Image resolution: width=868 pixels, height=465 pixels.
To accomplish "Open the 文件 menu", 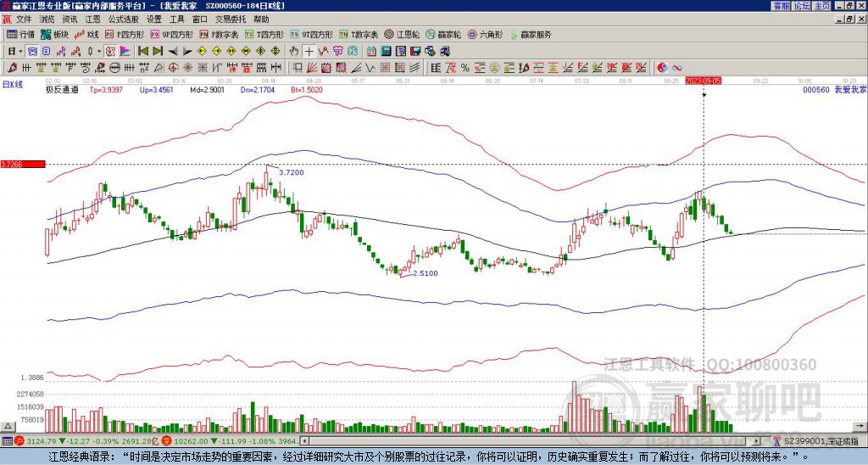I will [x=24, y=20].
